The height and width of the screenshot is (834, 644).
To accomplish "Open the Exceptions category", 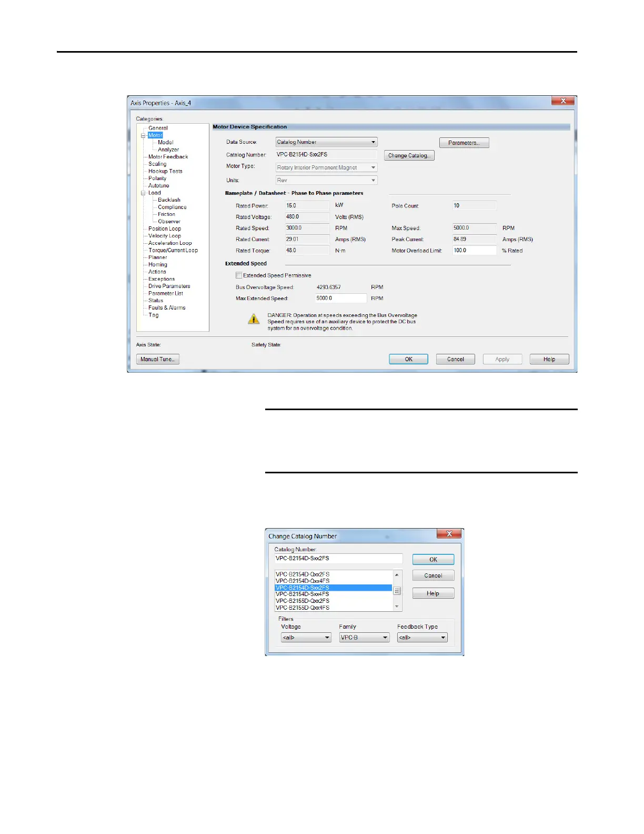I will point(161,279).
